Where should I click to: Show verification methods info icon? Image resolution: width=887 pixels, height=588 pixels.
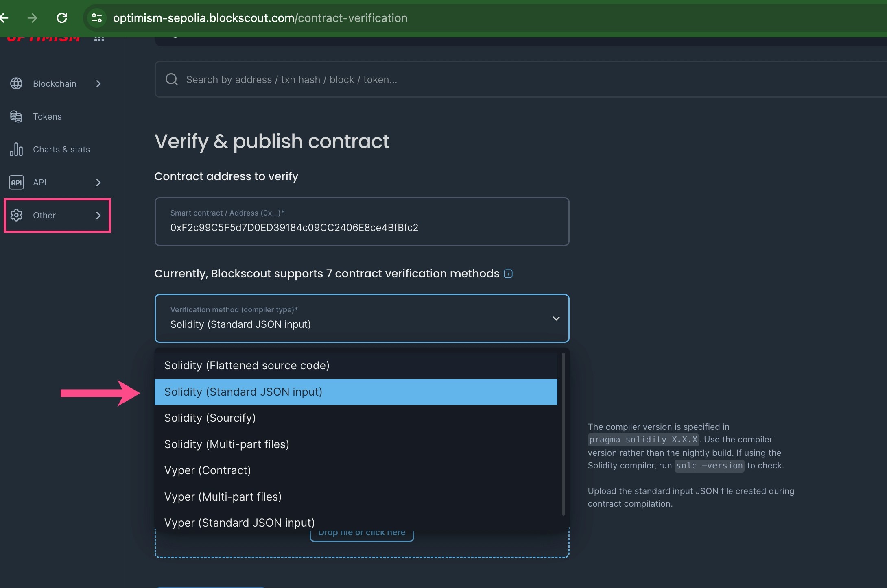508,274
